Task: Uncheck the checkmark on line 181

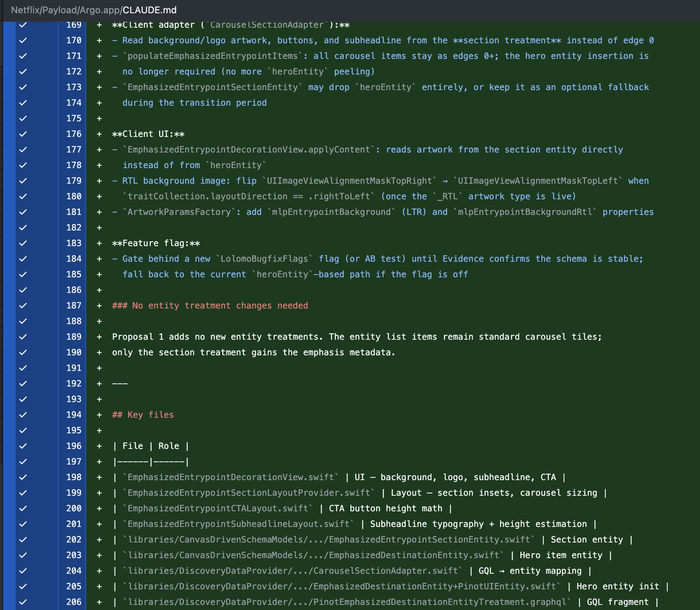Action: coord(23,212)
